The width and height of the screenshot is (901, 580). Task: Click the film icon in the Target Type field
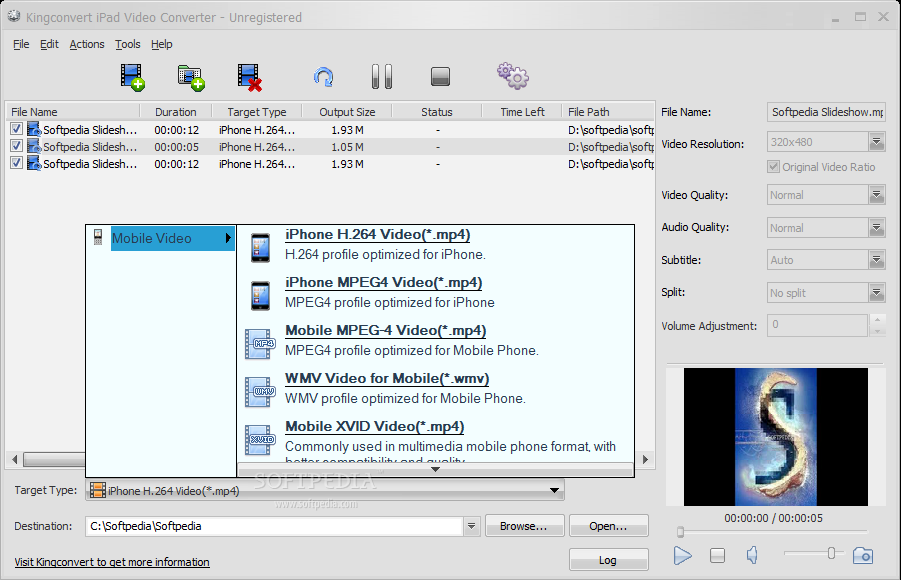pos(98,490)
